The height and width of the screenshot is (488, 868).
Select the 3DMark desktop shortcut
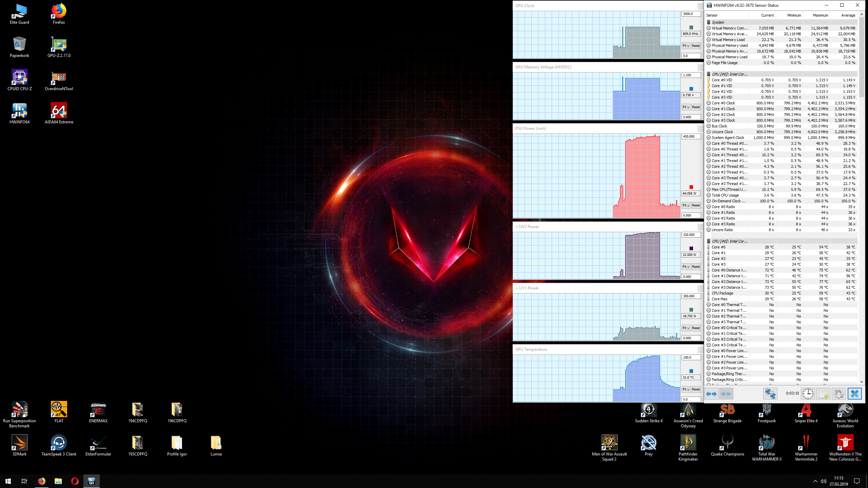pyautogui.click(x=19, y=446)
